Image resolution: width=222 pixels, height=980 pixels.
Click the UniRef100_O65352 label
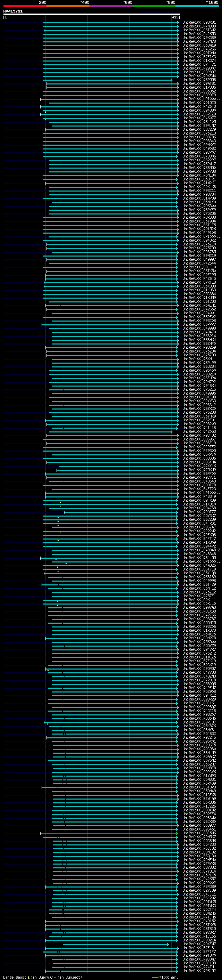point(199,91)
